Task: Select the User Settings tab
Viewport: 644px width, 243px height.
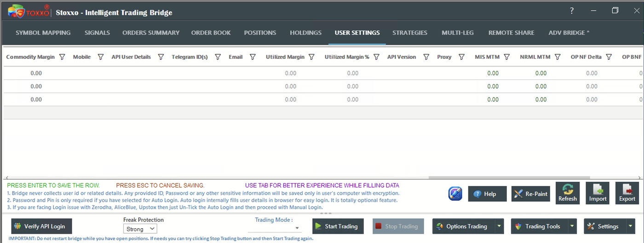Action: click(x=357, y=33)
